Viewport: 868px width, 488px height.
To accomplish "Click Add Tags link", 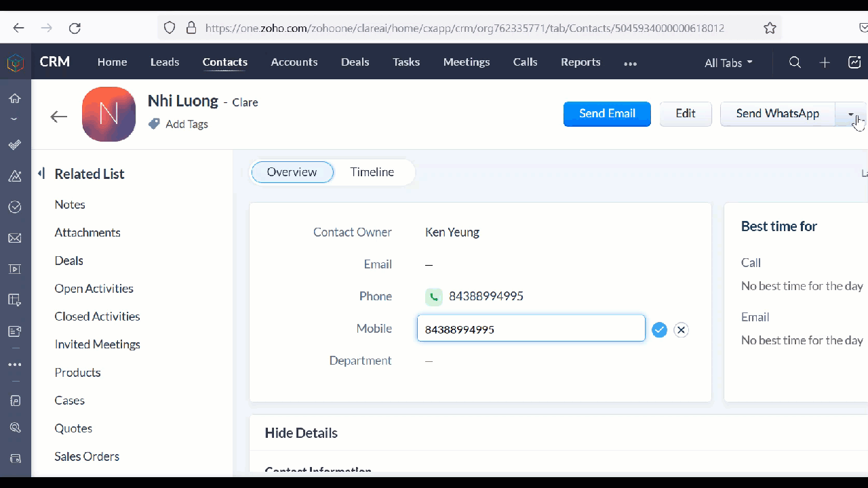I will [x=186, y=124].
